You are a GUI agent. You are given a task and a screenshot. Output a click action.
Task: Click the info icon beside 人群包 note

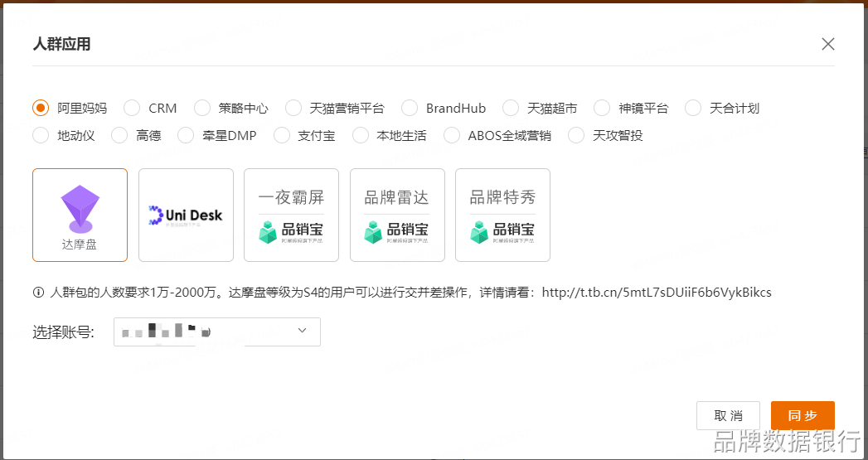click(x=38, y=293)
